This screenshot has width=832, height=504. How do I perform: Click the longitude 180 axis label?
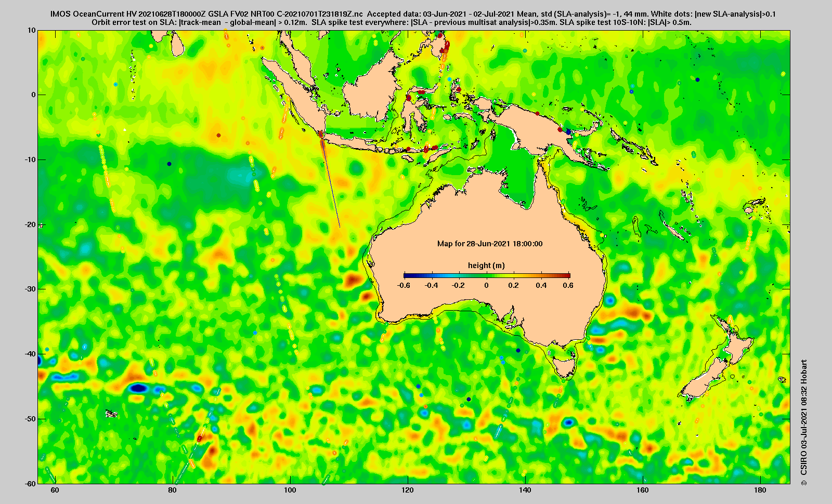[x=760, y=490]
